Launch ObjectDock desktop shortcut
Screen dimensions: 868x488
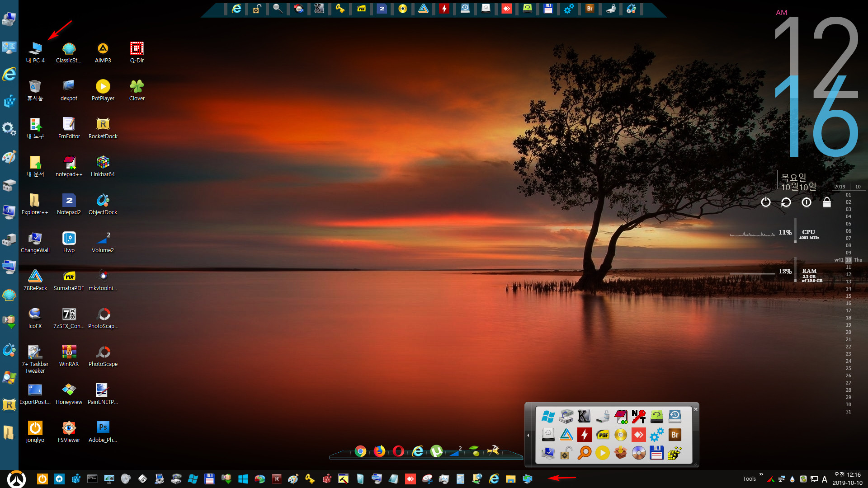click(x=103, y=204)
